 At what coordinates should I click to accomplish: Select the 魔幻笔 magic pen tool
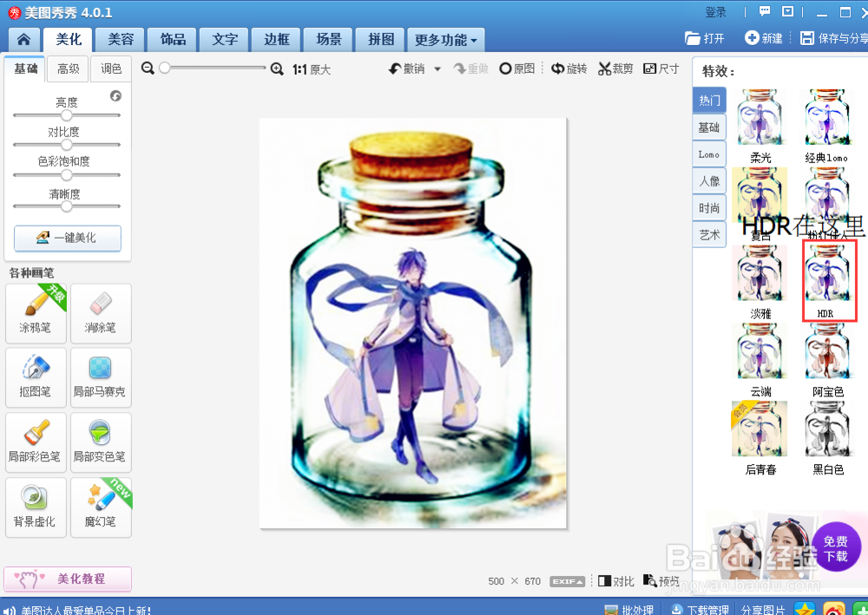[101, 507]
